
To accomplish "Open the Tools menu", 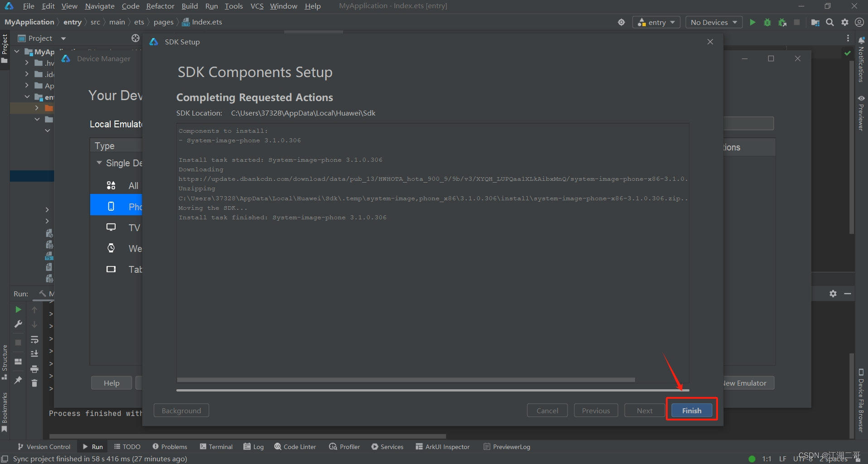I will tap(233, 6).
